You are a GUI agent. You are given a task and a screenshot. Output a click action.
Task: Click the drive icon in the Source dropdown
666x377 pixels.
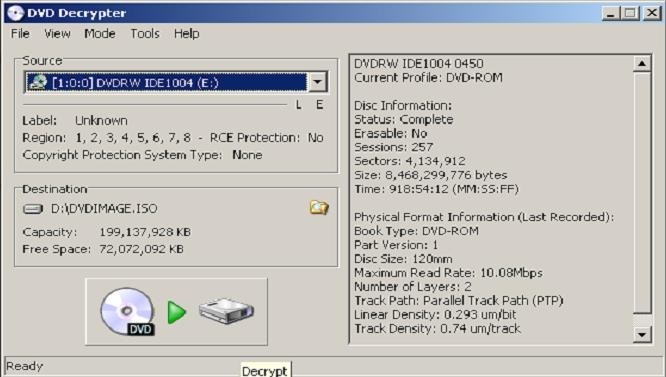tap(37, 82)
